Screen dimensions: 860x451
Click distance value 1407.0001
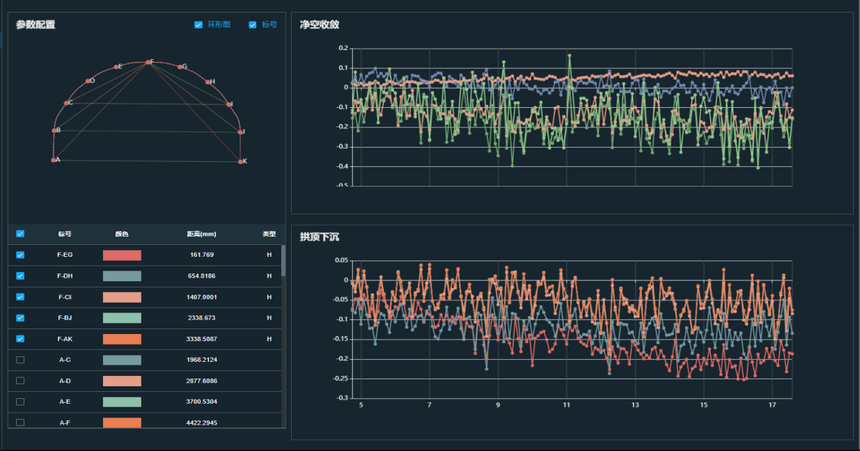click(x=201, y=297)
